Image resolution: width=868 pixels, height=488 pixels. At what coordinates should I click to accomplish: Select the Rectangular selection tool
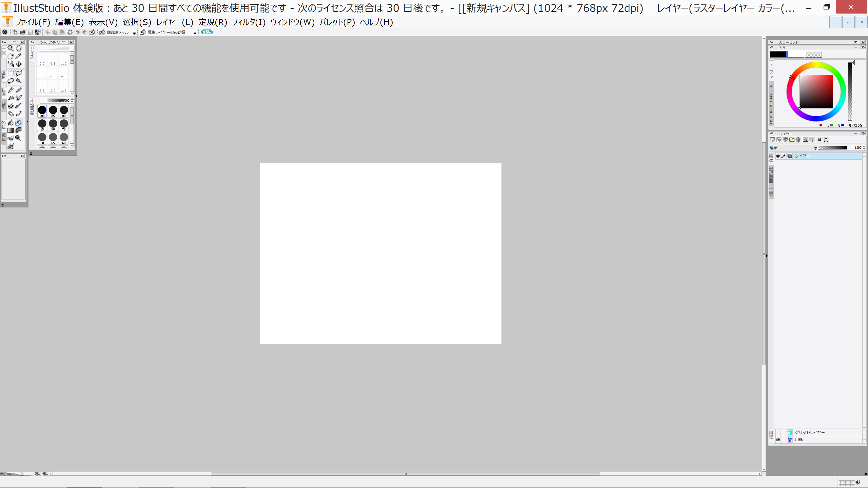(11, 73)
